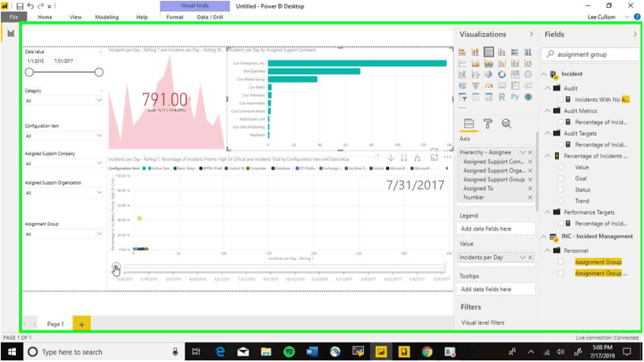
Task: Add a new report page
Action: pos(81,324)
